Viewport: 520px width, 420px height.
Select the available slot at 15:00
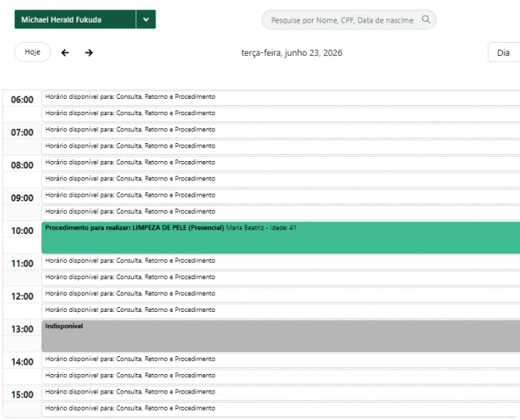(x=280, y=394)
